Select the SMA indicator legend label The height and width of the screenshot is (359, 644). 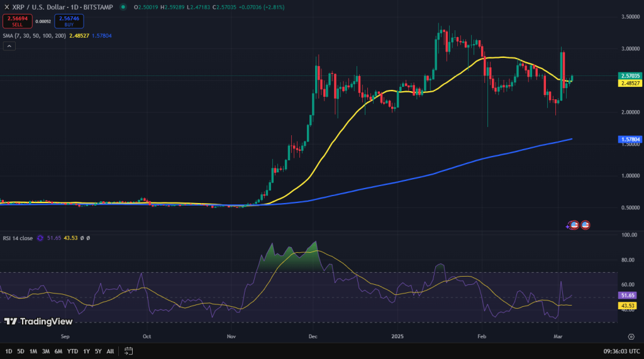point(34,36)
